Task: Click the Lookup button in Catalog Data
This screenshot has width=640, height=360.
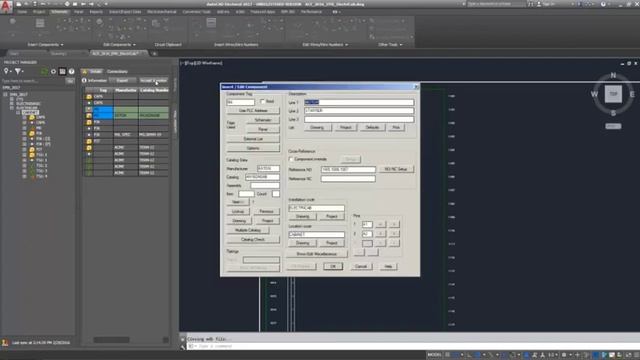Action: (238, 211)
